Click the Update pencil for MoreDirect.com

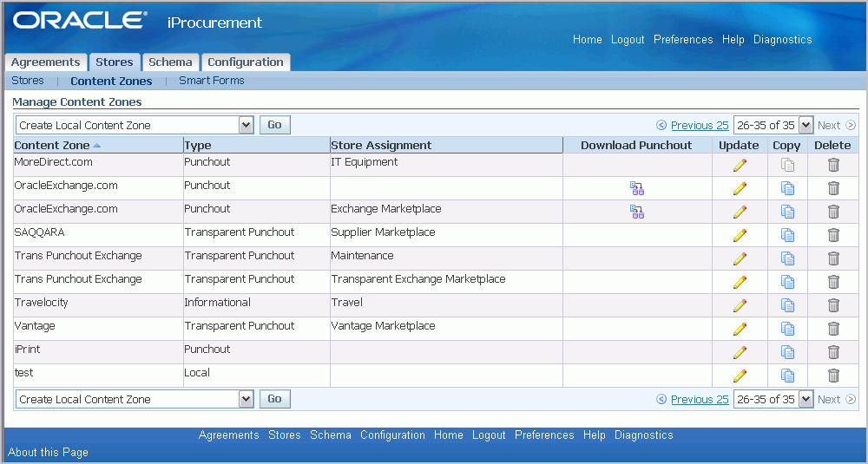[x=740, y=165]
